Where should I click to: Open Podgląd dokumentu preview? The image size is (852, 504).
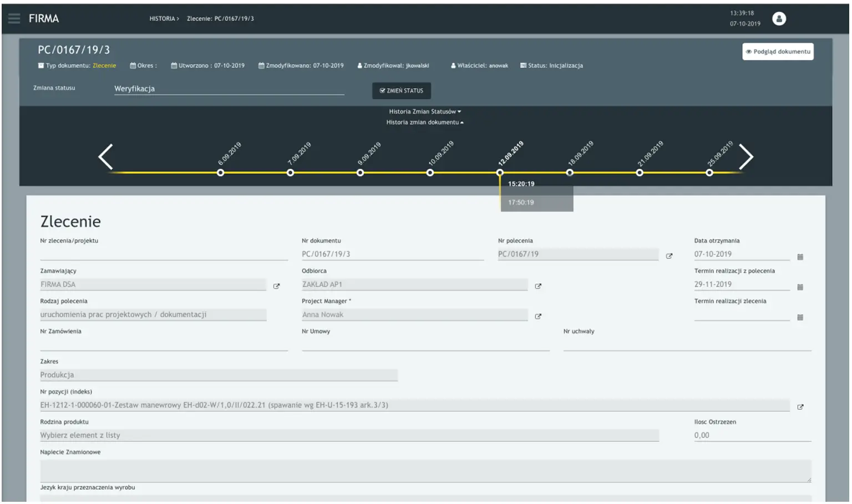[778, 52]
